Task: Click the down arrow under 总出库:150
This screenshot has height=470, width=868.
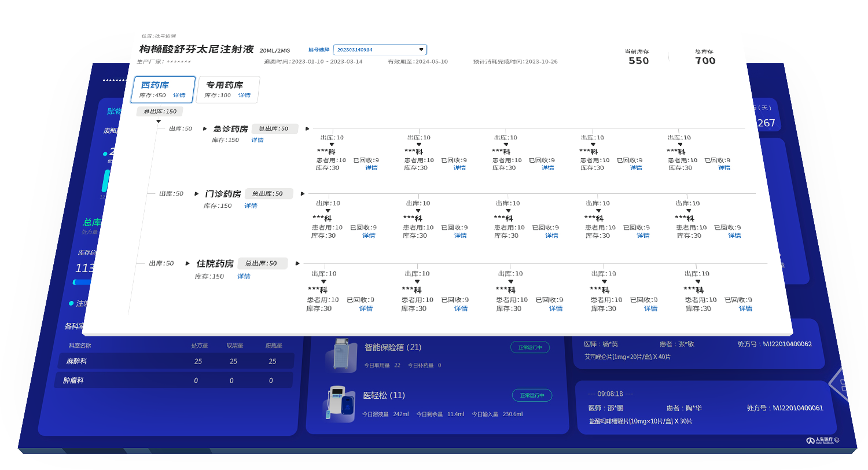Action: (159, 122)
